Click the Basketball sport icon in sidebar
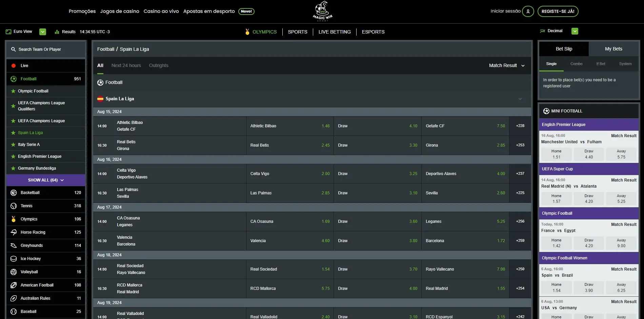The image size is (644, 319). click(x=14, y=193)
